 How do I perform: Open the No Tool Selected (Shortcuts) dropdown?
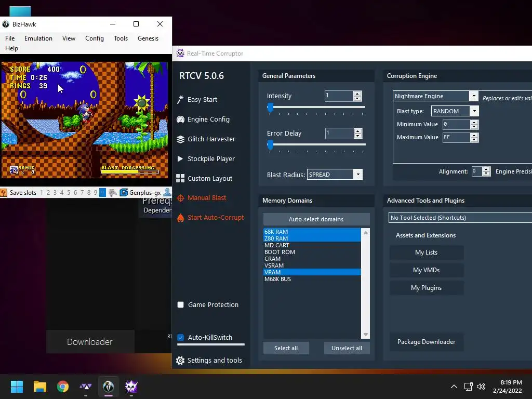460,218
